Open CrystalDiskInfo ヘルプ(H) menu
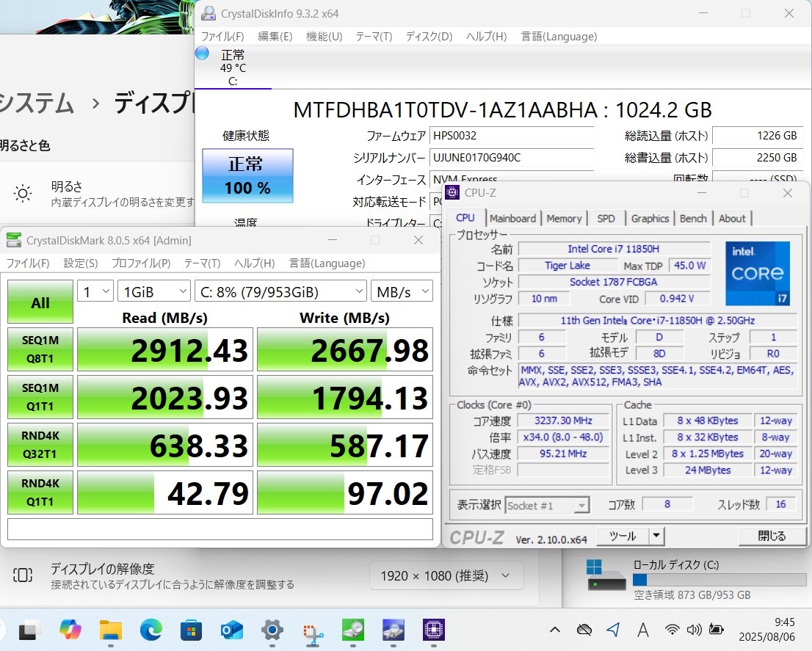812x651 pixels. (x=486, y=37)
